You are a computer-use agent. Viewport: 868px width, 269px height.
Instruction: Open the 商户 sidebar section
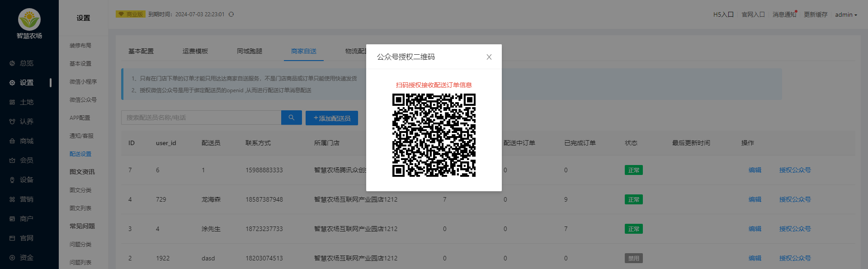(27, 219)
